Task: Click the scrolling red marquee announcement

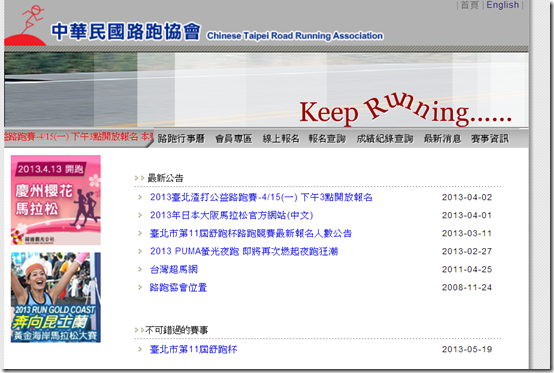Action: [79, 137]
